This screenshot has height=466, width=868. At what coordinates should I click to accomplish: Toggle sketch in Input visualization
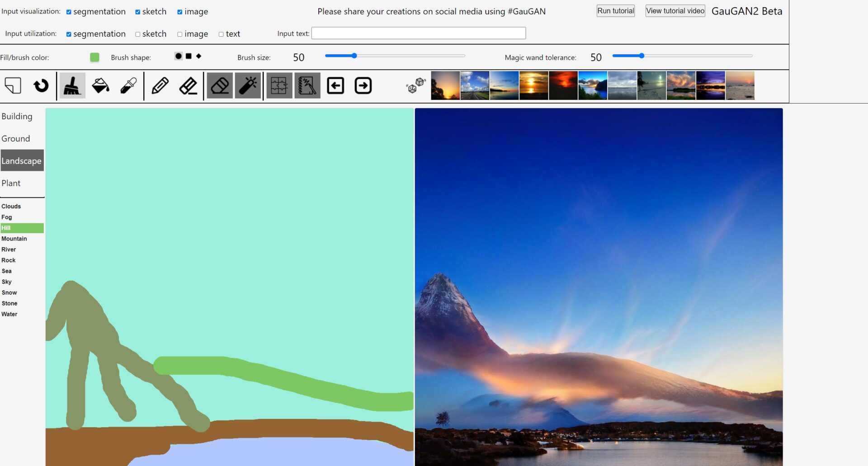138,12
